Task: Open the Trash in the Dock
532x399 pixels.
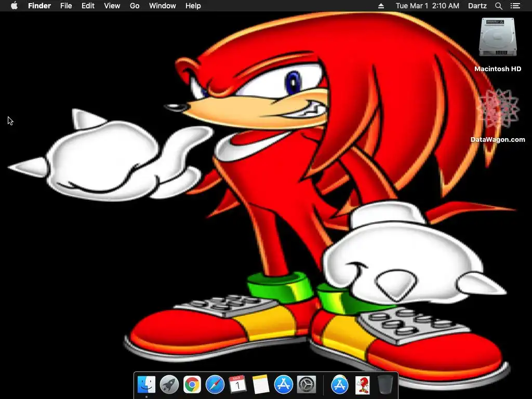Action: tap(385, 384)
